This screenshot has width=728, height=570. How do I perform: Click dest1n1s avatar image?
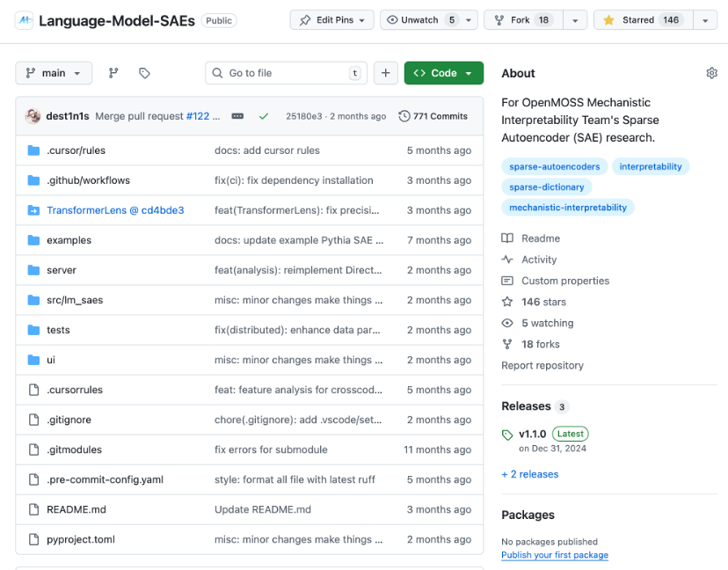(33, 116)
